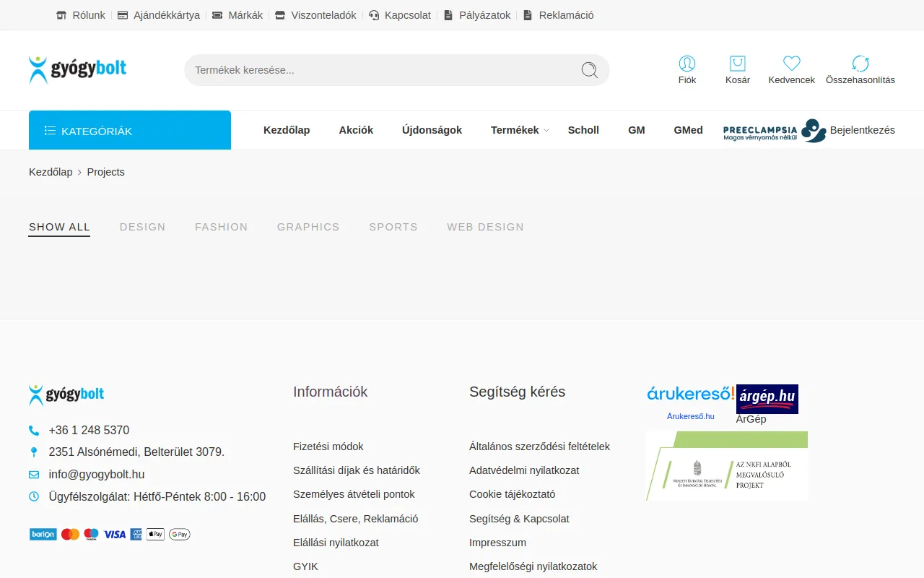Click Kezdőlap in the breadcrumb
This screenshot has width=924, height=578.
pyautogui.click(x=51, y=172)
